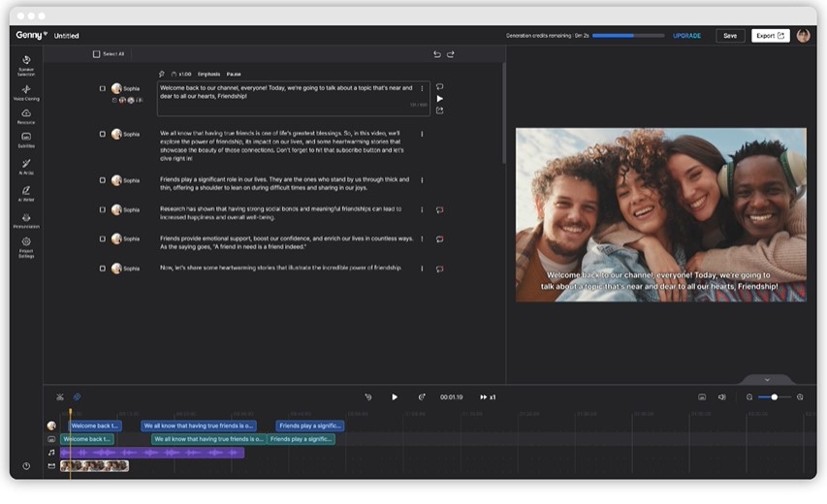Open more options for the Welcome back block

click(x=422, y=88)
